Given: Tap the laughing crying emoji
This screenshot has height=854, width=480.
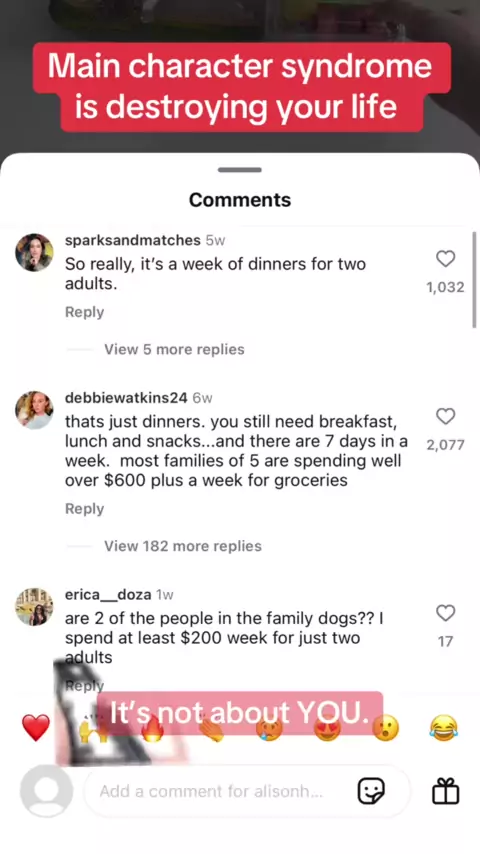Looking at the screenshot, I should click(x=443, y=728).
